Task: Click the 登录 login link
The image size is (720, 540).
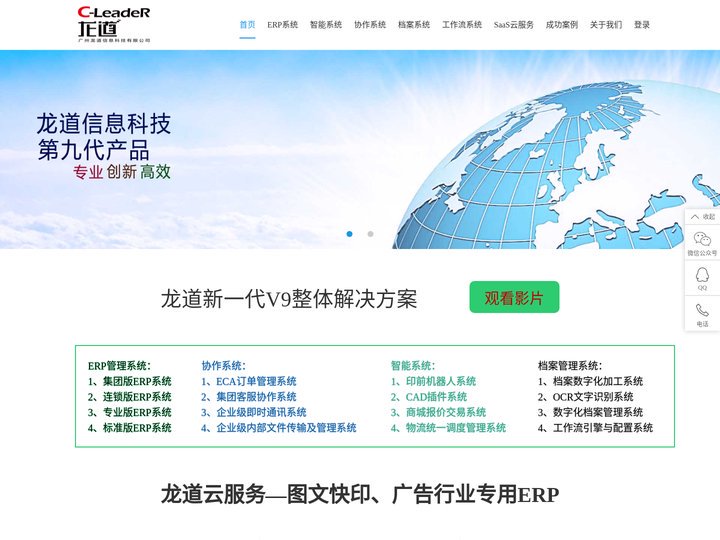Action: point(642,25)
